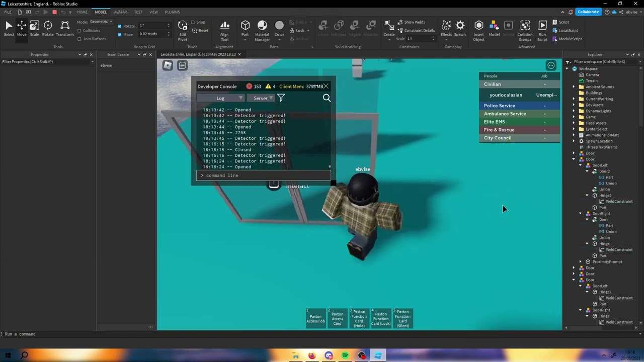Image resolution: width=644 pixels, height=362 pixels.
Task: Switch to the HOME ribbon tab
Action: coord(82,12)
